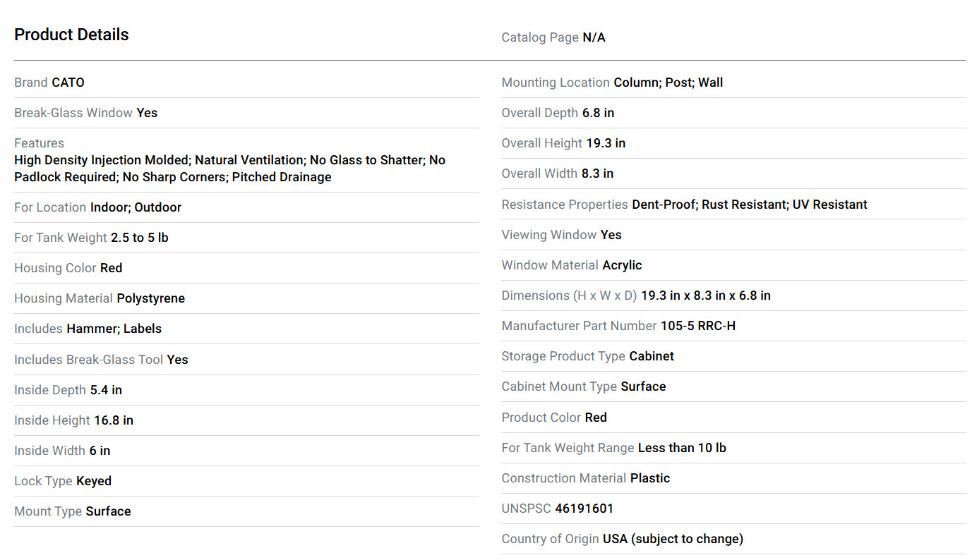Select the Lock Type Keyed row
The width and height of the screenshot is (972, 560).
point(246,481)
